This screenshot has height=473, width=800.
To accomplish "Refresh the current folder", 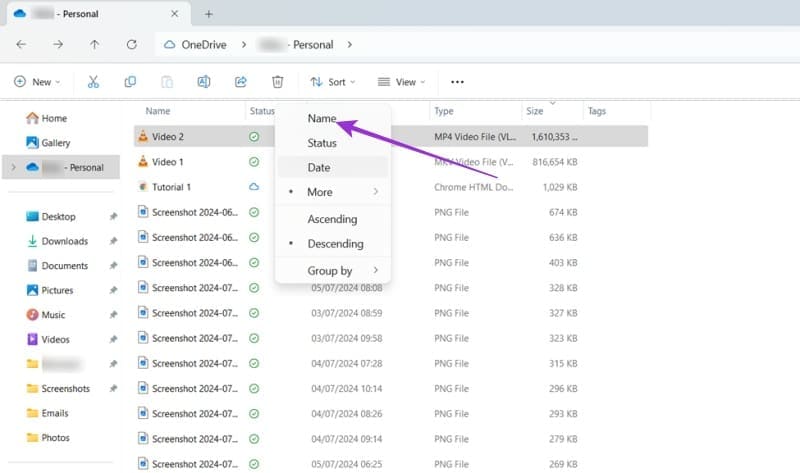I will pyautogui.click(x=132, y=44).
